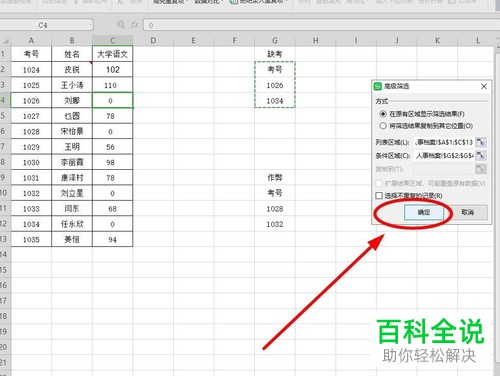Click the 作弊 cell in column G
Viewport: 500px width, 376px height.
275,178
